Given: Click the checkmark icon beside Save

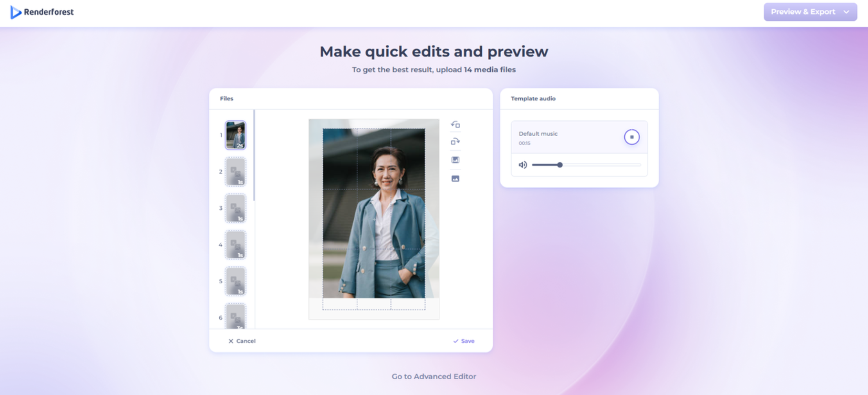Looking at the screenshot, I should [x=456, y=341].
